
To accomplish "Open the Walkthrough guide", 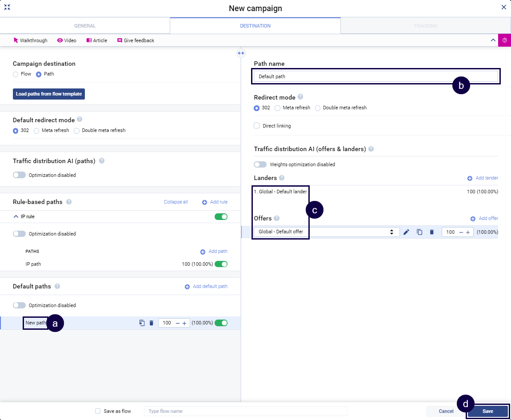I will [30, 40].
